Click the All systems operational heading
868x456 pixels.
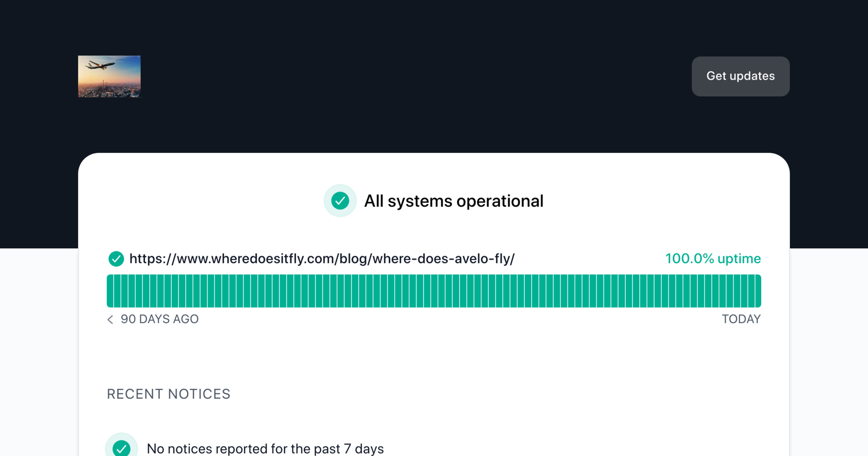pos(454,201)
